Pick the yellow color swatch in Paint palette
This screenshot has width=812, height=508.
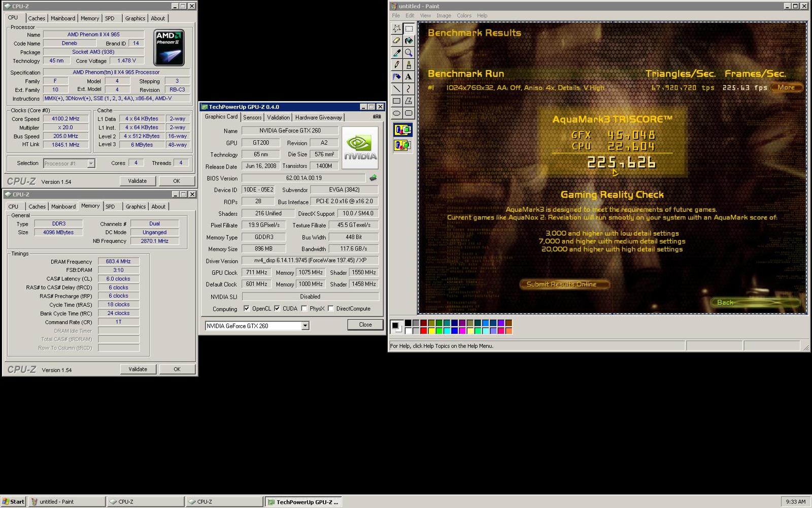431,331
